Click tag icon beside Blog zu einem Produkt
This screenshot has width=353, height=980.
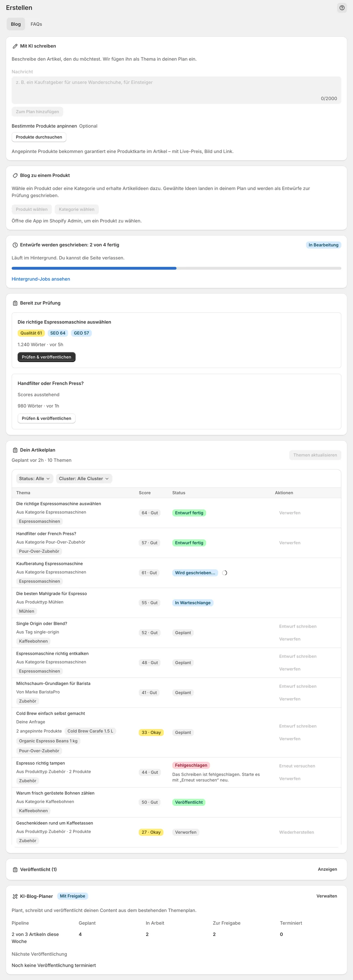point(15,176)
